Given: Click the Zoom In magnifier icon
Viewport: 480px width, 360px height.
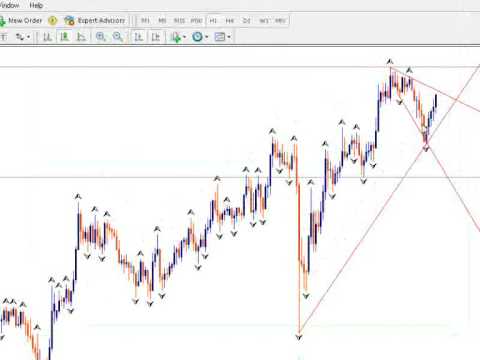Looking at the screenshot, I should [x=100, y=37].
